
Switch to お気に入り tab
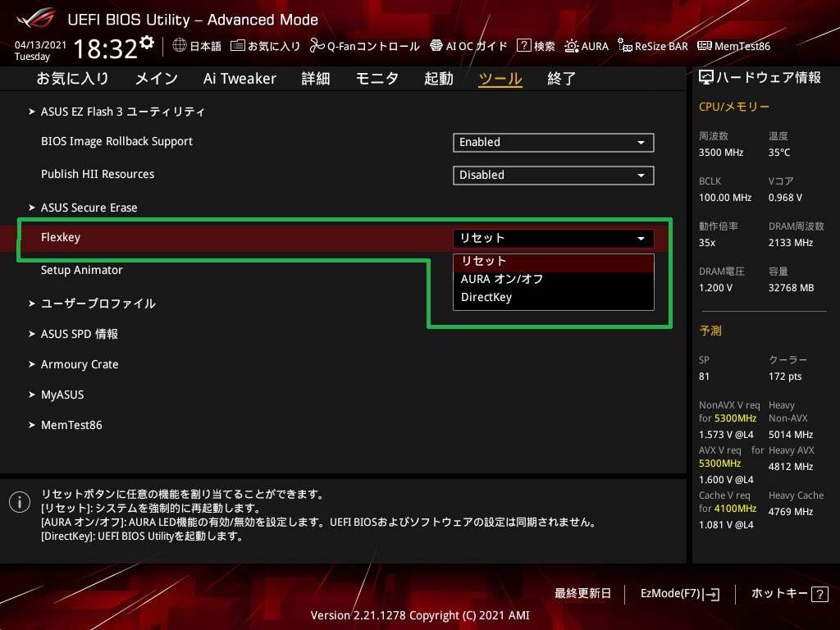(x=72, y=79)
